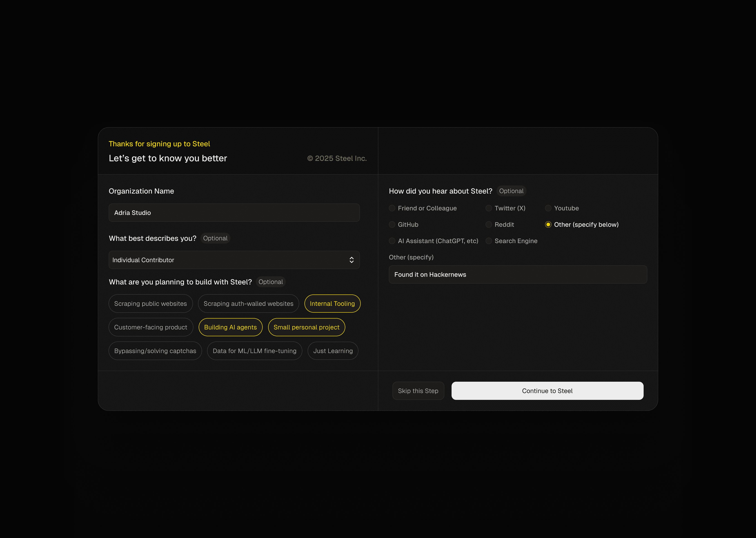Select the Customer-facing product chip
The width and height of the screenshot is (756, 538).
(150, 327)
